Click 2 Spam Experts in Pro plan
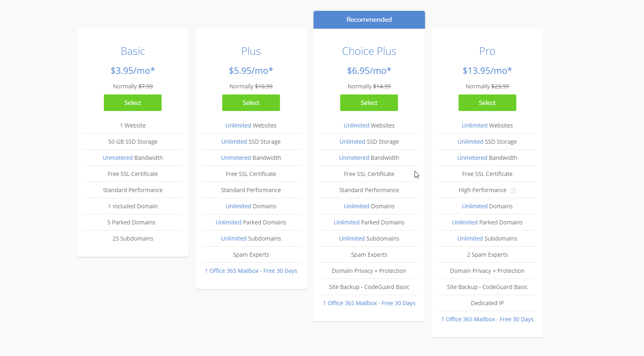Image resolution: width=644 pixels, height=356 pixels. (x=487, y=255)
